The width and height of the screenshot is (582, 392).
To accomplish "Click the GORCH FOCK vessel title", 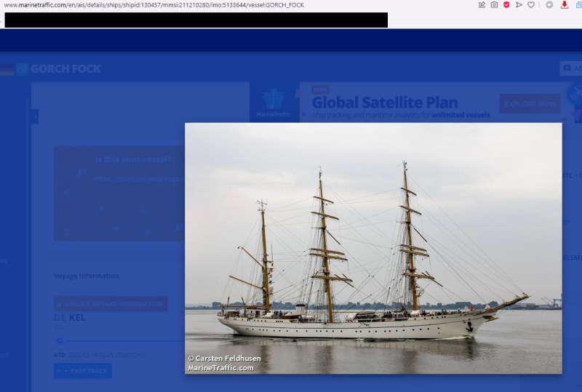I will 66,69.
